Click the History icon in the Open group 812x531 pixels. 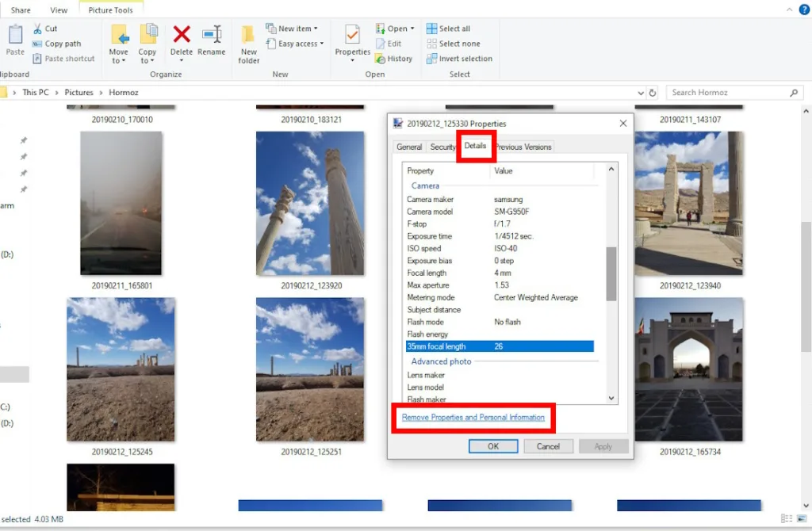pyautogui.click(x=381, y=59)
